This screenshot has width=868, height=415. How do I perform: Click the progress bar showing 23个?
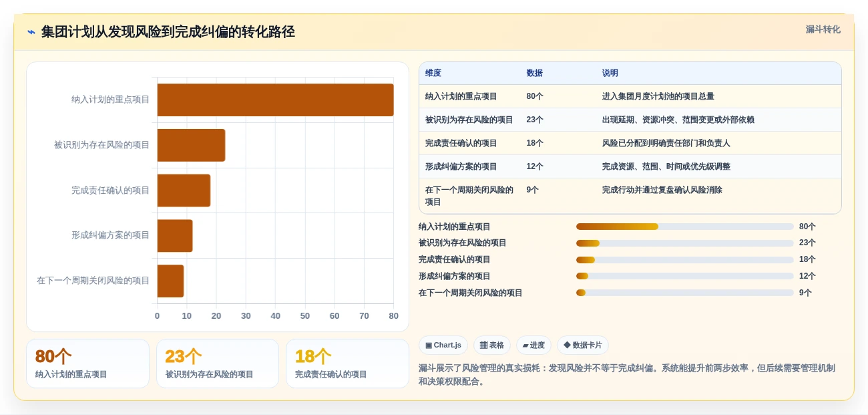685,243
